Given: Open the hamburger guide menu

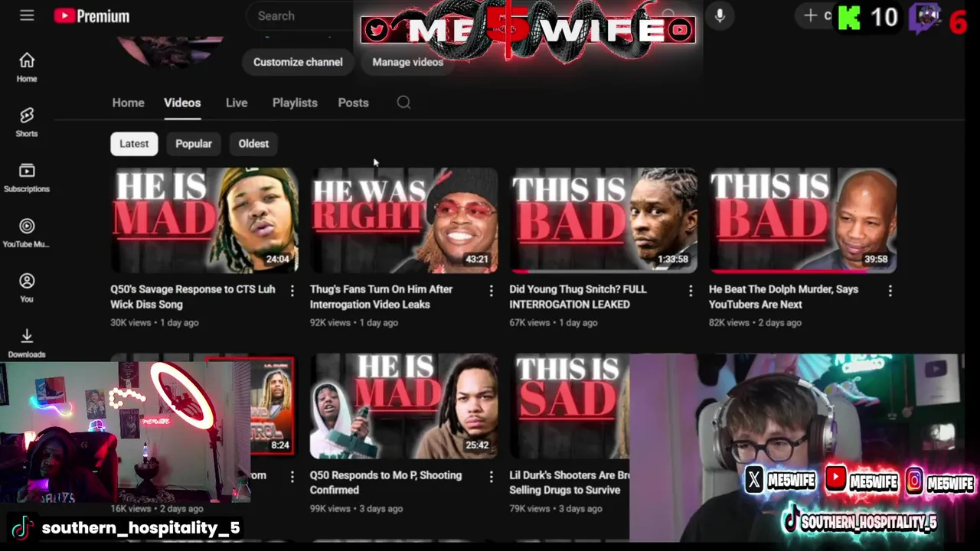Looking at the screenshot, I should point(27,15).
